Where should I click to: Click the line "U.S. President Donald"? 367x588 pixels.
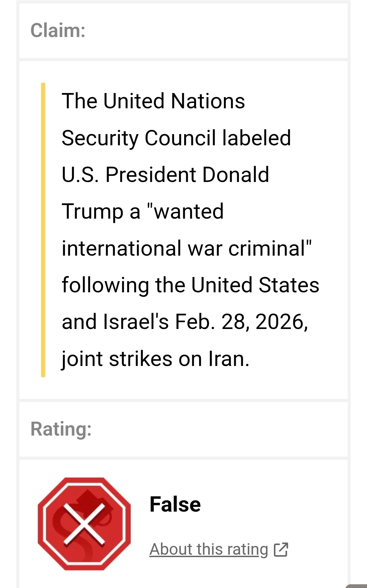click(x=165, y=175)
